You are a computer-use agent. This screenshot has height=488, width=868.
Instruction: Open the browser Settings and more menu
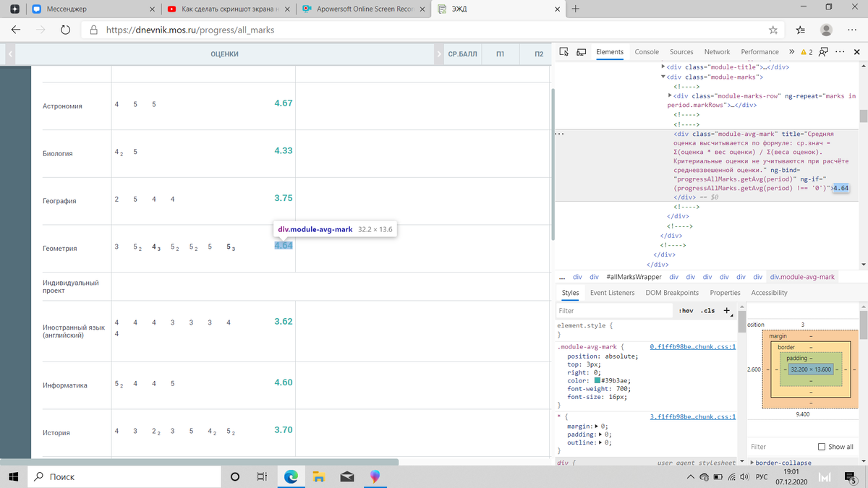[x=851, y=30]
